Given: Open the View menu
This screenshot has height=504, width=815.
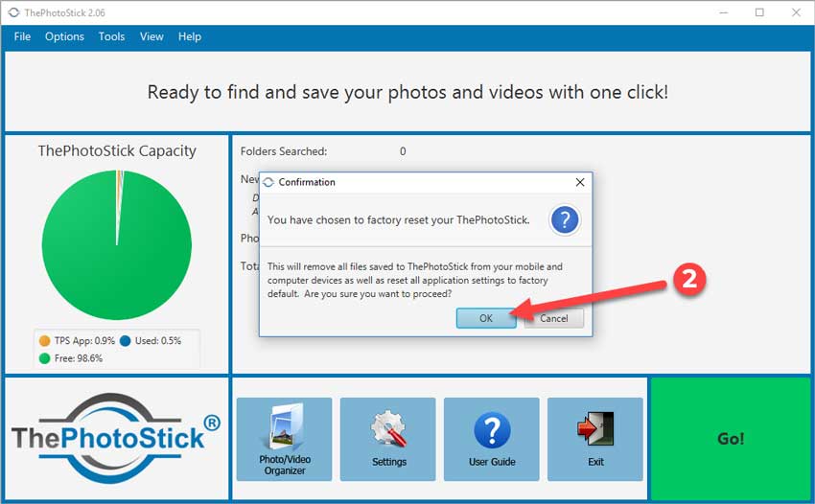Looking at the screenshot, I should 151,37.
